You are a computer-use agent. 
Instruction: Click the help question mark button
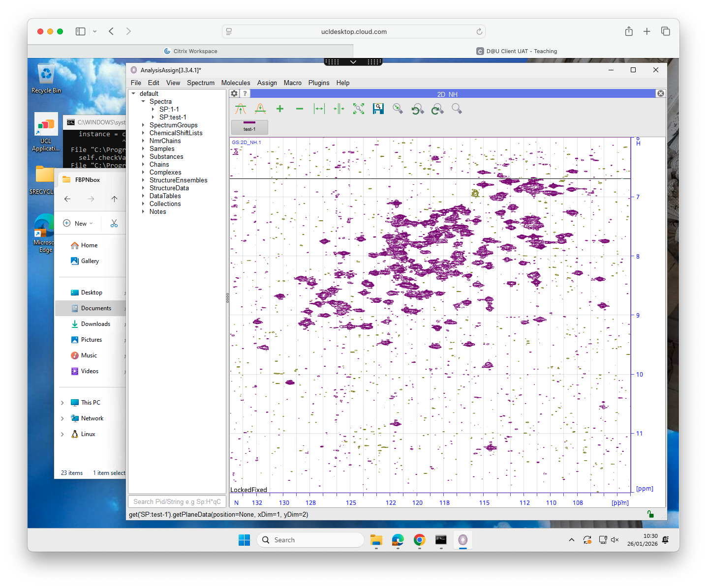[x=245, y=93]
